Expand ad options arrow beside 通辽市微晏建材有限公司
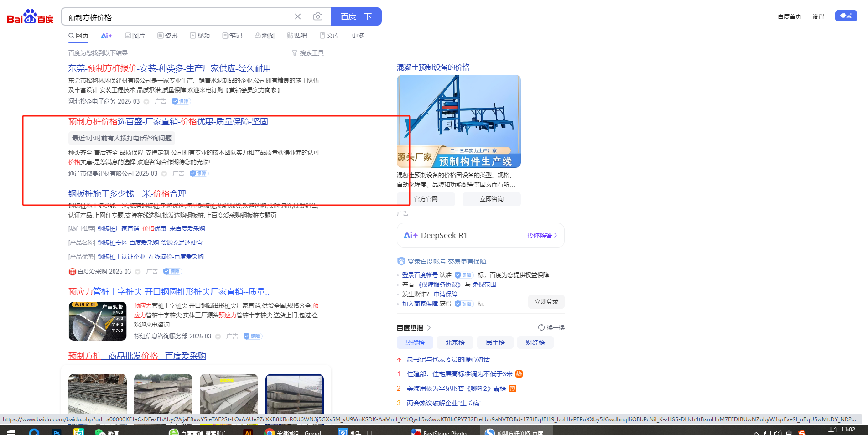Viewport: 868px width, 435px height. 164,174
